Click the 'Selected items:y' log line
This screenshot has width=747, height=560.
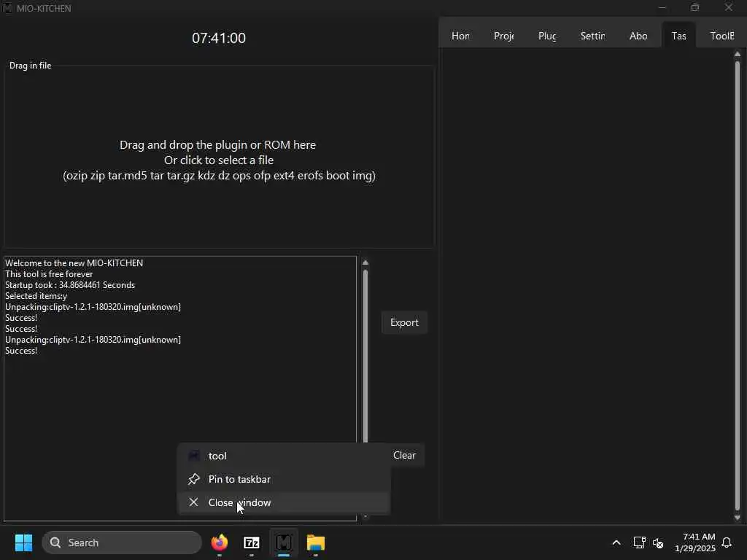(x=36, y=296)
